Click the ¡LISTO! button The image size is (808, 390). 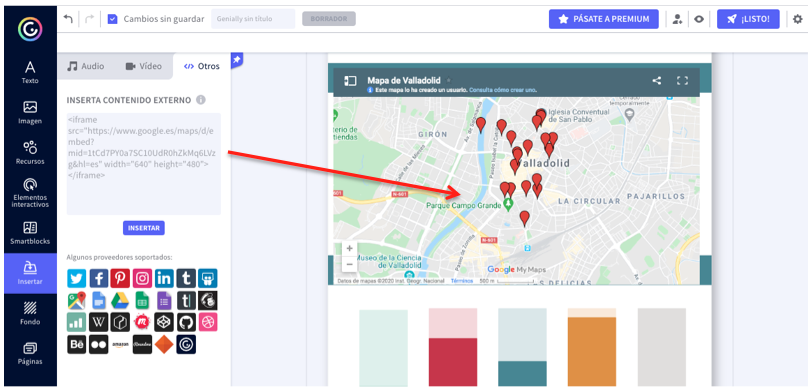coord(748,19)
